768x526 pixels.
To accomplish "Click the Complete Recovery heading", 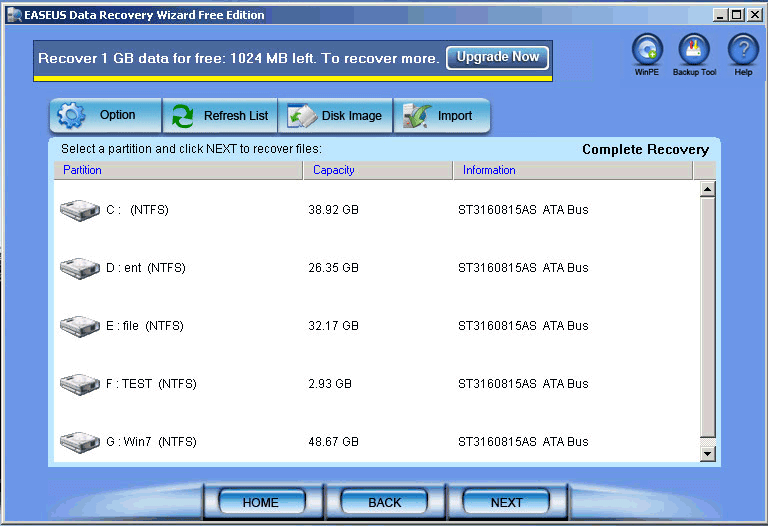I will pyautogui.click(x=646, y=149).
